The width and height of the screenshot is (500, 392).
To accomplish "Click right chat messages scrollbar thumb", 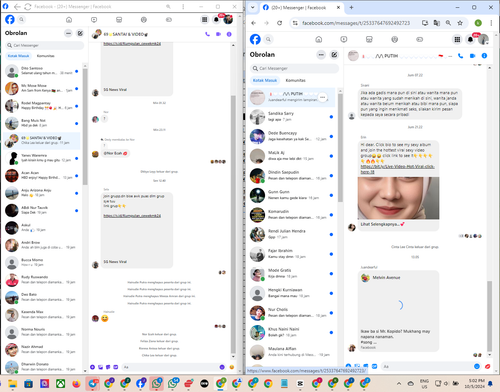I will point(489,315).
